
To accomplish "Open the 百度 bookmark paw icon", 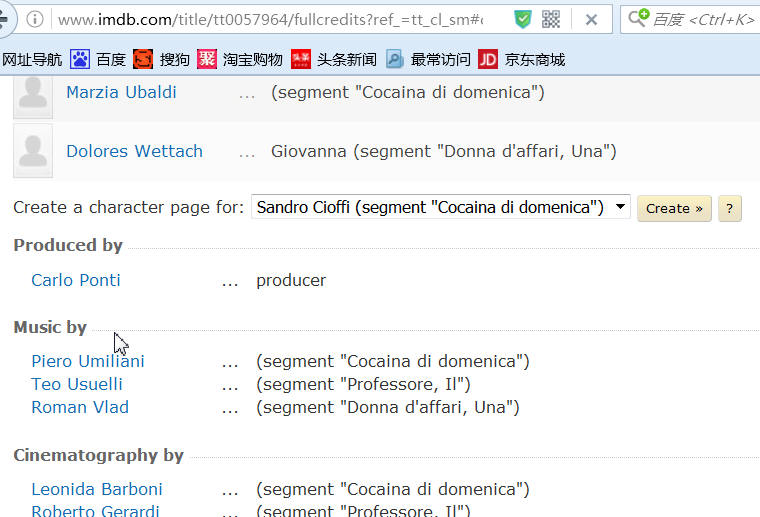I will point(80,60).
